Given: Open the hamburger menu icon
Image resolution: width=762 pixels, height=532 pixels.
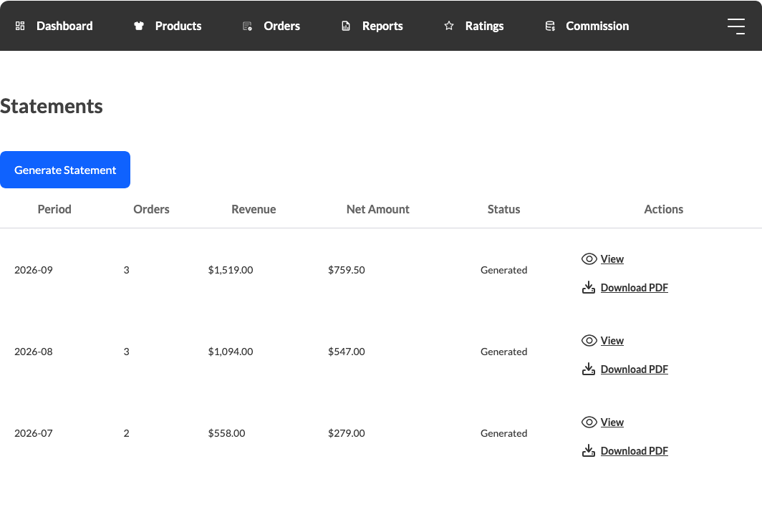Looking at the screenshot, I should tap(736, 26).
